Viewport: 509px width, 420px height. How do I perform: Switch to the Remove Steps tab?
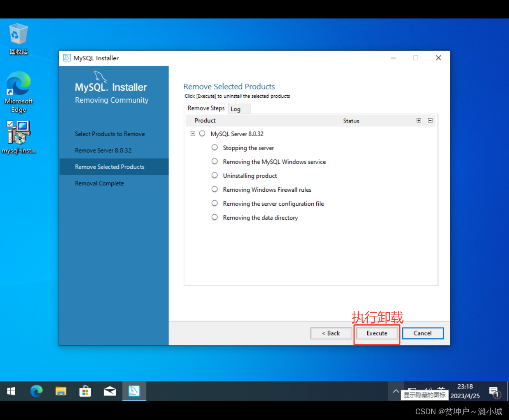(x=206, y=108)
